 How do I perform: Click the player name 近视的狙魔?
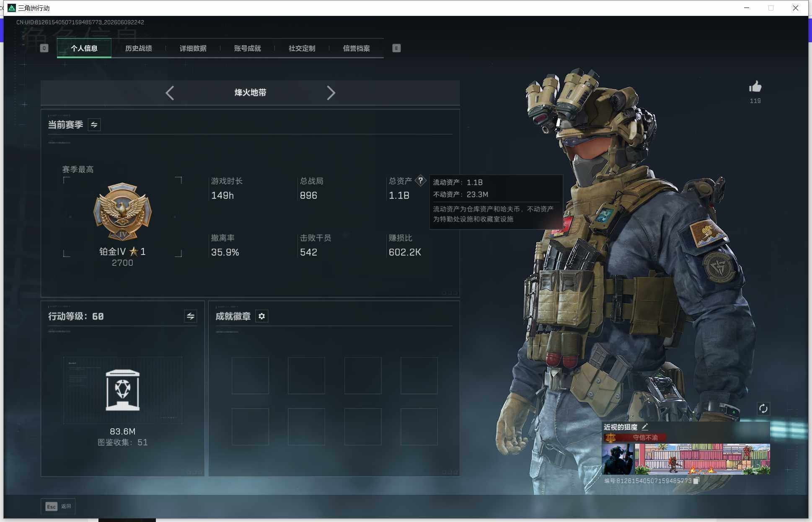620,427
